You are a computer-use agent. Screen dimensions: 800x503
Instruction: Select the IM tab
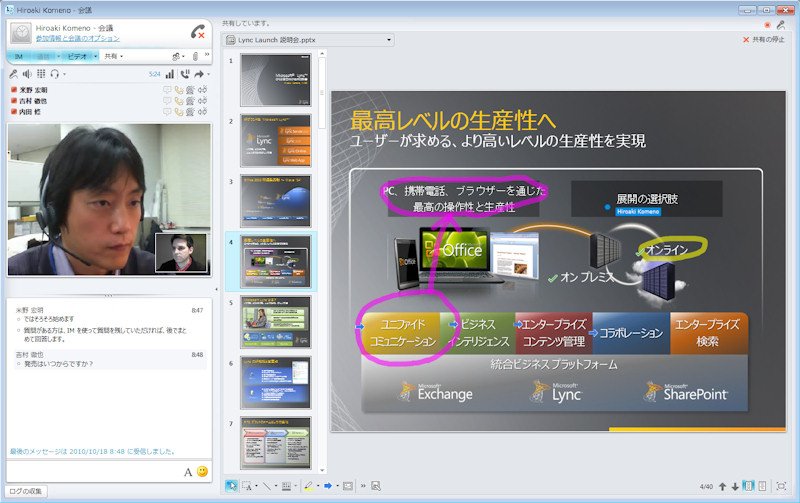pyautogui.click(x=19, y=56)
